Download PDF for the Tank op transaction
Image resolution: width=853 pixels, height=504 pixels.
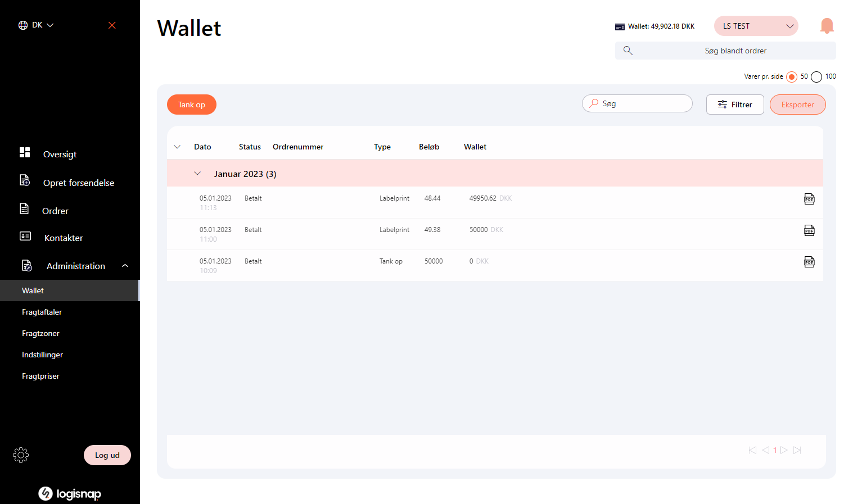(809, 261)
